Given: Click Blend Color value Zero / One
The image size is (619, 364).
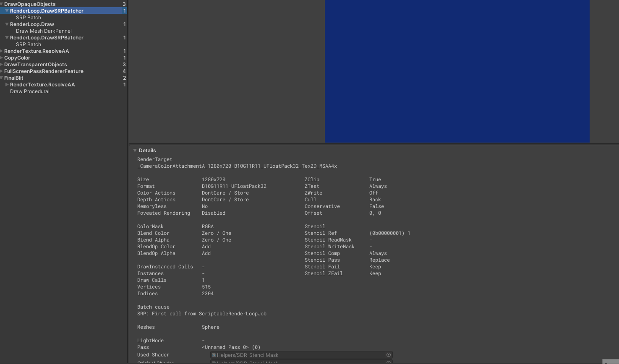Looking at the screenshot, I should (217, 233).
